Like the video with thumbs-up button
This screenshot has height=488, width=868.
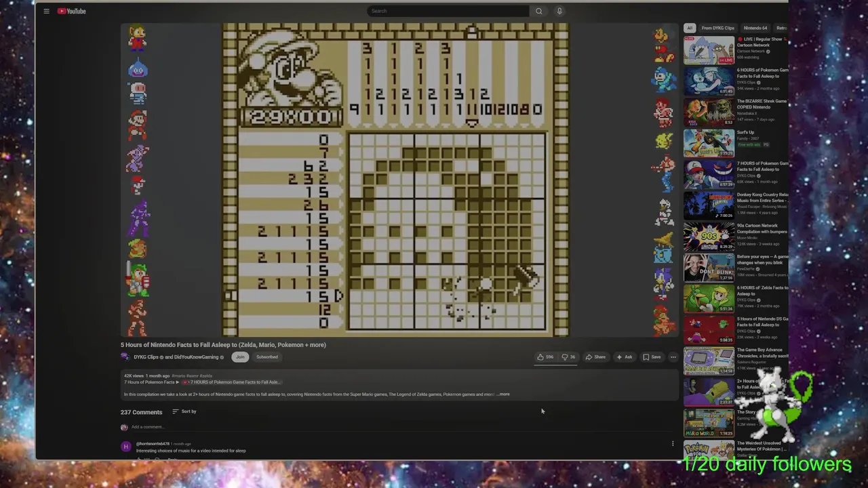(x=545, y=357)
